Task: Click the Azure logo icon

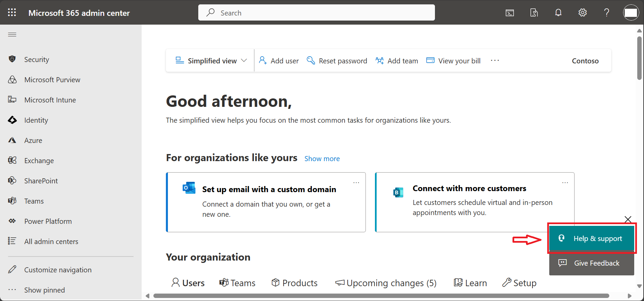Action: click(12, 140)
